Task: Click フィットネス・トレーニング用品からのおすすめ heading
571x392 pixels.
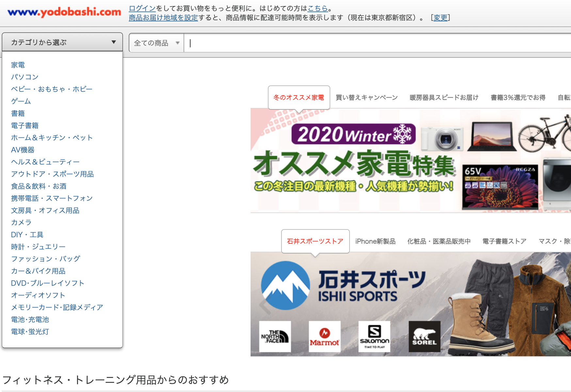Action: coord(116,380)
